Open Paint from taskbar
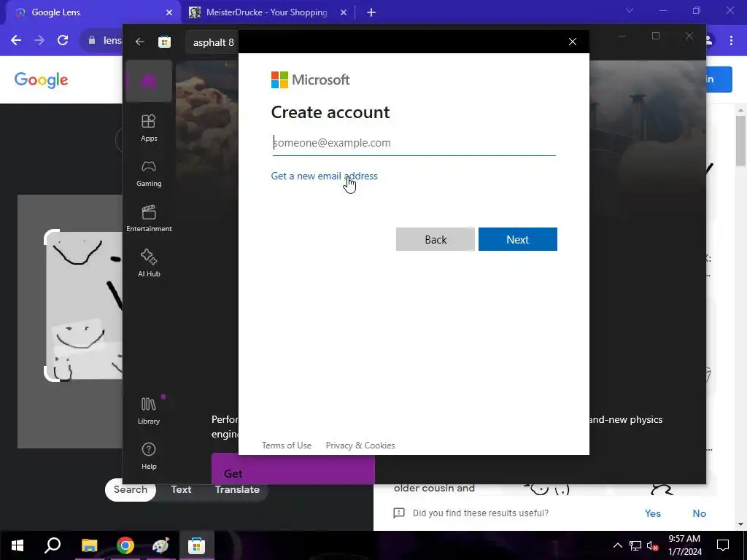This screenshot has height=560, width=747. [160, 545]
